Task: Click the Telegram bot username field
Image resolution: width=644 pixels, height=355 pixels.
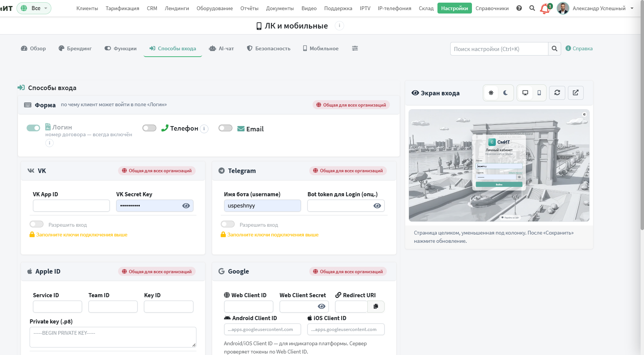Action: pos(262,206)
